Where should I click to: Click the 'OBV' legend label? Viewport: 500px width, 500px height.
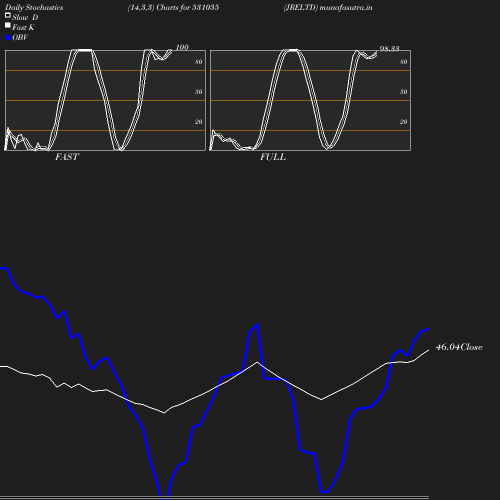tap(20, 38)
